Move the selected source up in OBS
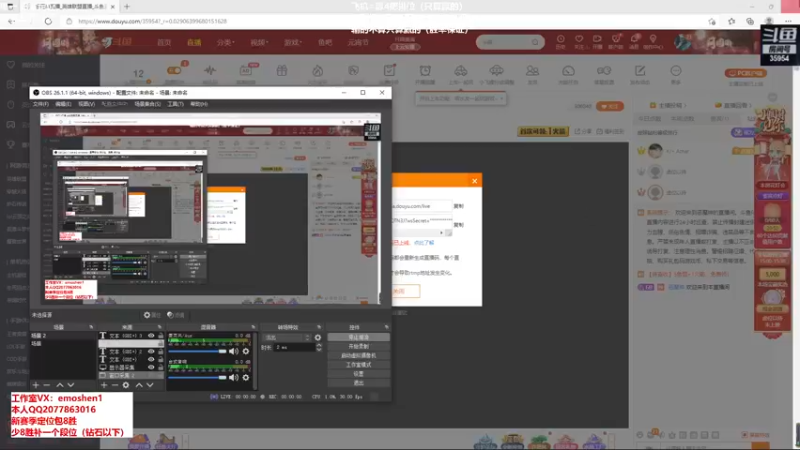 click(139, 385)
